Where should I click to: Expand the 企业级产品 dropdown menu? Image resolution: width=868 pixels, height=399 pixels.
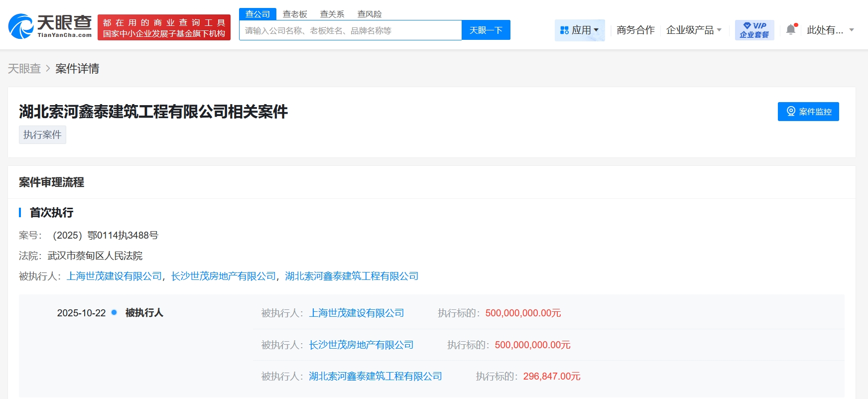[694, 30]
